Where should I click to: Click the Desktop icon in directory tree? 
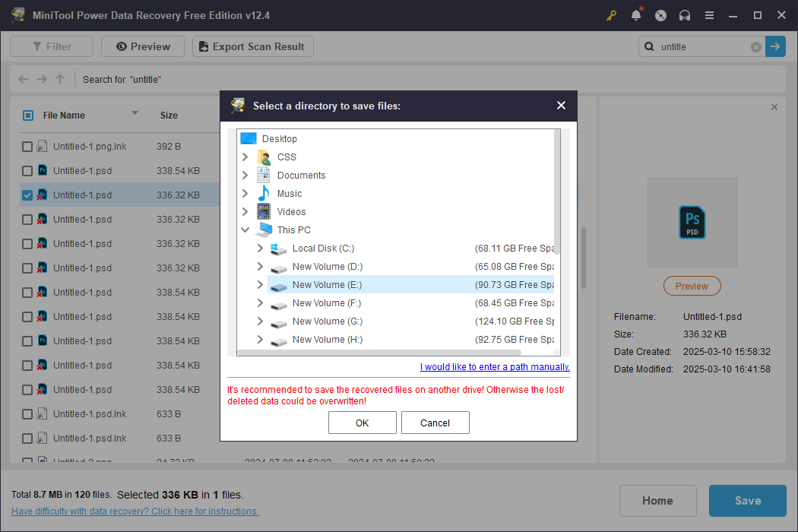[x=249, y=138]
